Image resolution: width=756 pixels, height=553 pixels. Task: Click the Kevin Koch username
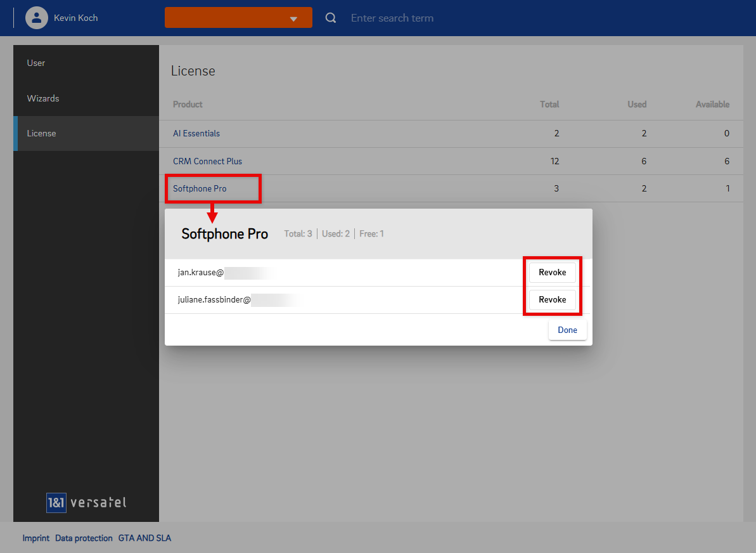coord(76,18)
